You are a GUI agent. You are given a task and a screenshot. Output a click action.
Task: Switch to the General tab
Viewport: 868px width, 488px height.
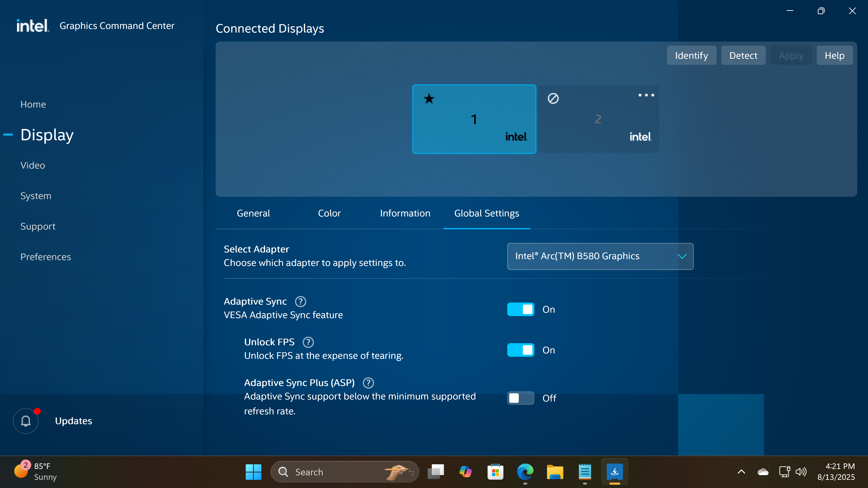pos(253,213)
